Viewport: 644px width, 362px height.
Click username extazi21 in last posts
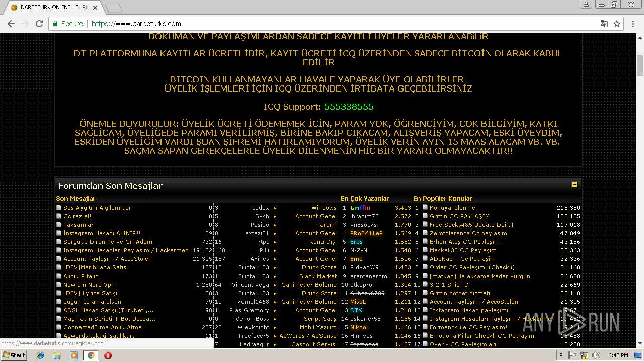coord(257,233)
